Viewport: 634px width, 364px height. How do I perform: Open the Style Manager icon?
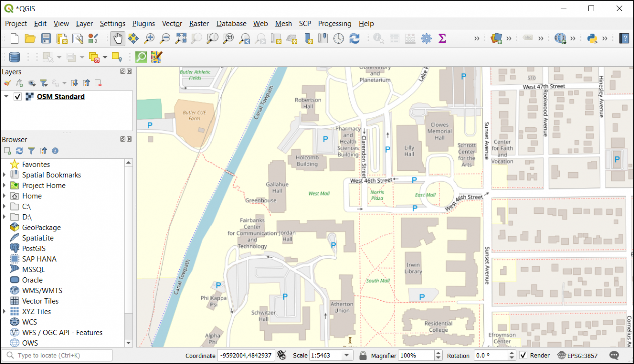click(93, 38)
